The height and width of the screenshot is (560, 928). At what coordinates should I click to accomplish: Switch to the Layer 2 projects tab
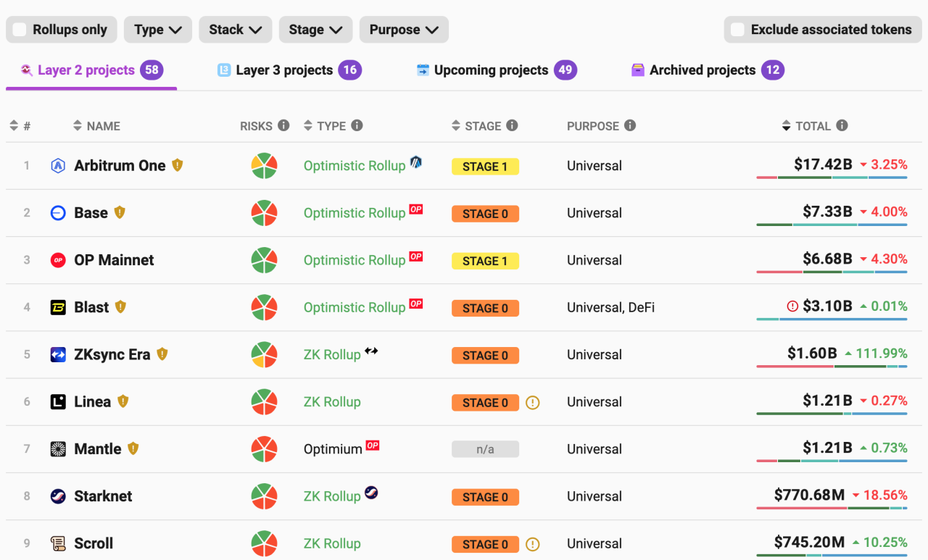[91, 70]
